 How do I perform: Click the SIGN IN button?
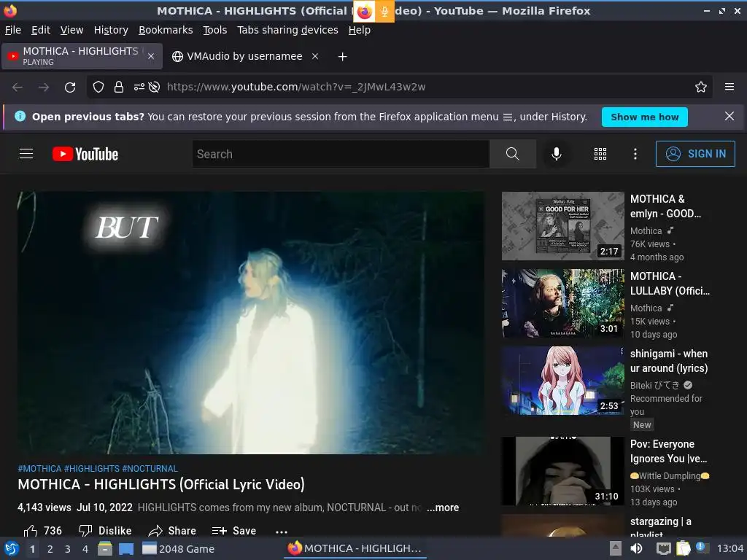click(x=695, y=154)
